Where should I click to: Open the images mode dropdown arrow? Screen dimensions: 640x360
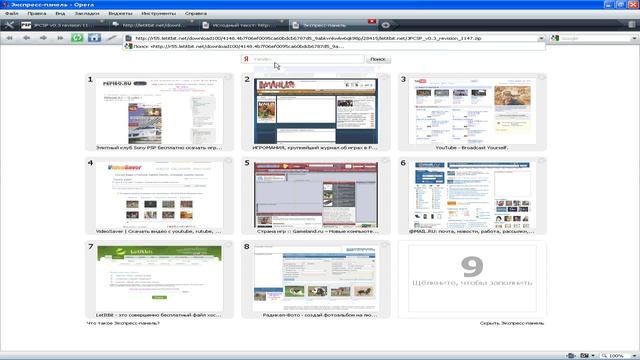coord(593,356)
